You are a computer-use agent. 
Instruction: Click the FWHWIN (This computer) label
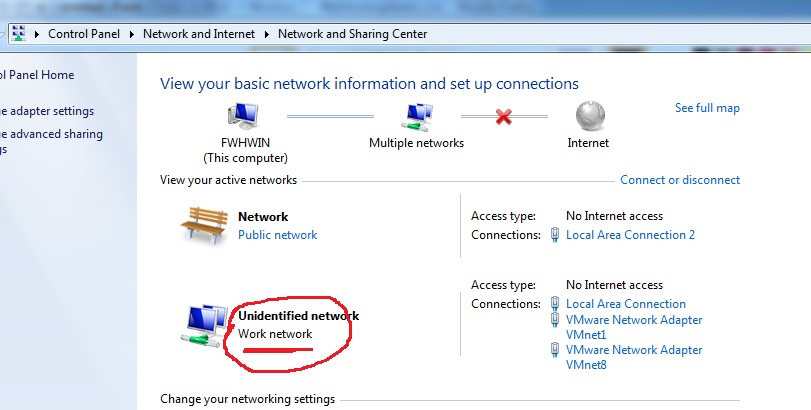tap(245, 150)
